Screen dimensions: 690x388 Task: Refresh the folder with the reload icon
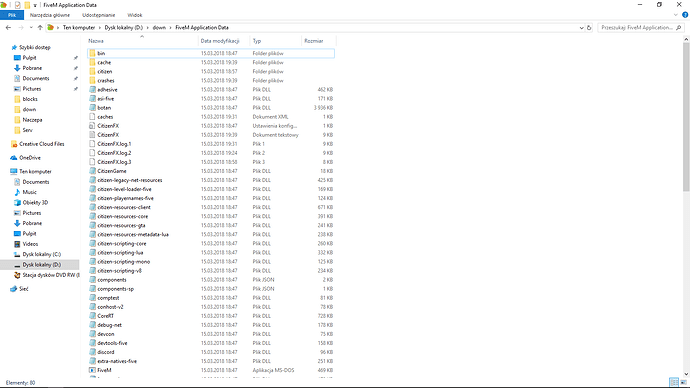589,27
